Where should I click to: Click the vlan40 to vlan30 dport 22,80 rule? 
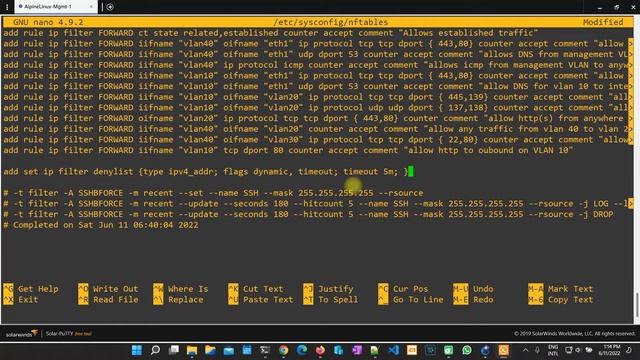(x=316, y=140)
